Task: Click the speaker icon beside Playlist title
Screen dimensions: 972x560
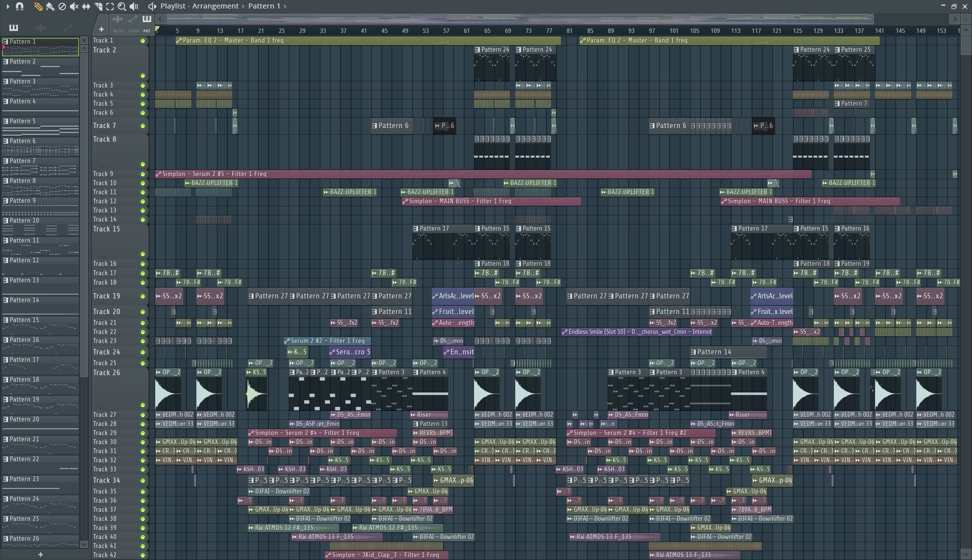Action: tap(152, 6)
